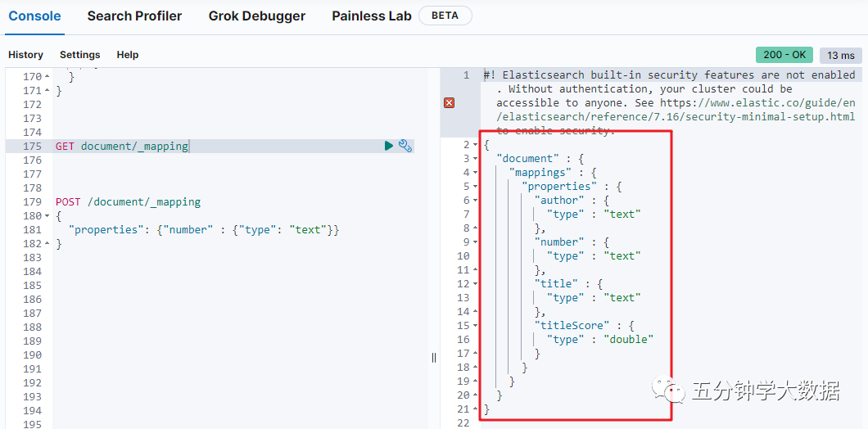Fold the "properties" block in response
This screenshot has height=429, width=868.
tap(476, 187)
